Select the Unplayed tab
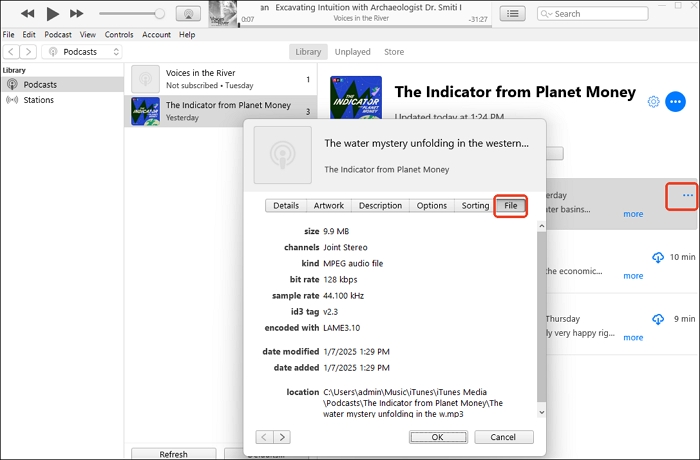 (x=352, y=51)
